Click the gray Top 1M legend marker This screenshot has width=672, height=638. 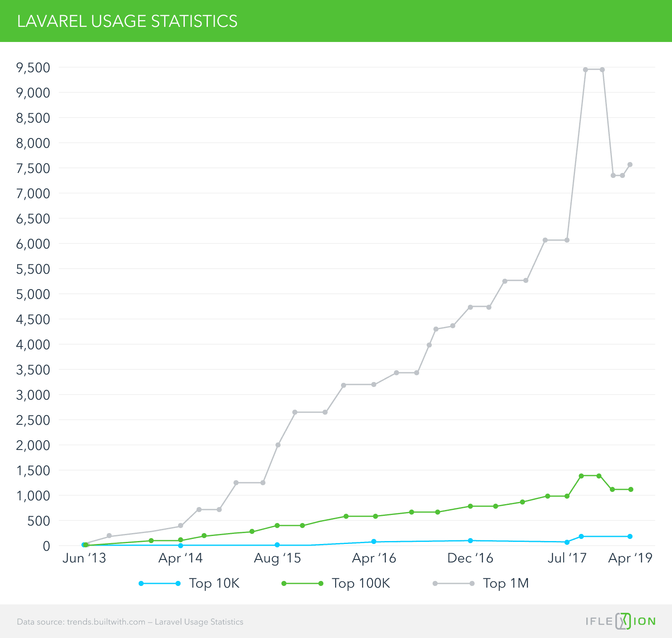pos(454,583)
